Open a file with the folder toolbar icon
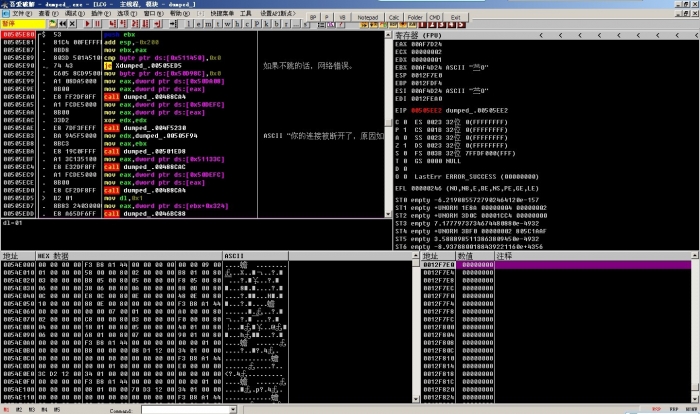Viewport: 700px width, 414px height. click(x=52, y=24)
